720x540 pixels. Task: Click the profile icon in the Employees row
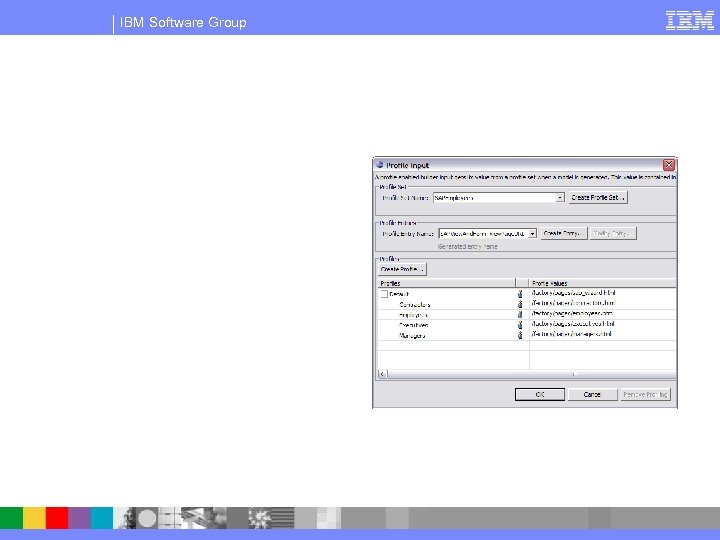(520, 315)
